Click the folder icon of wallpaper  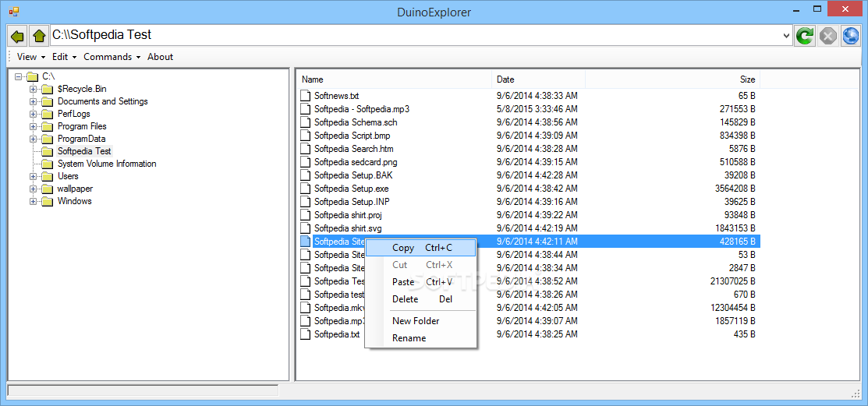48,189
